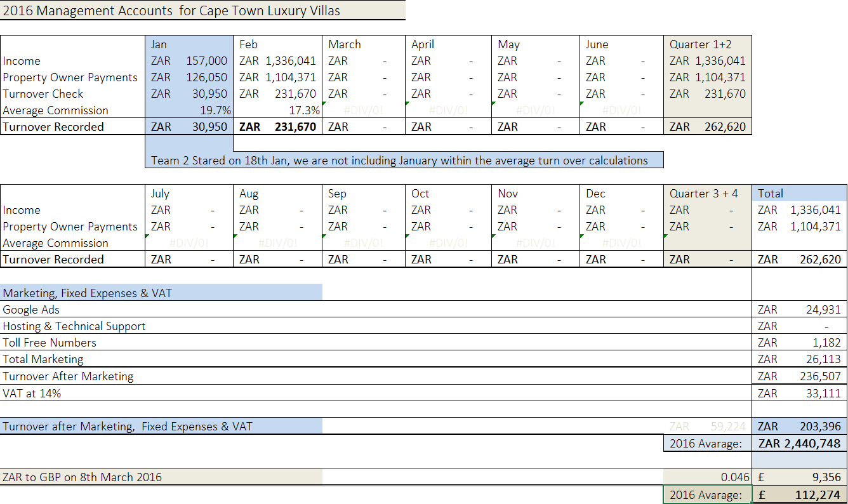Select the Turnover Recorded label in first table
The image size is (848, 504).
[53, 127]
